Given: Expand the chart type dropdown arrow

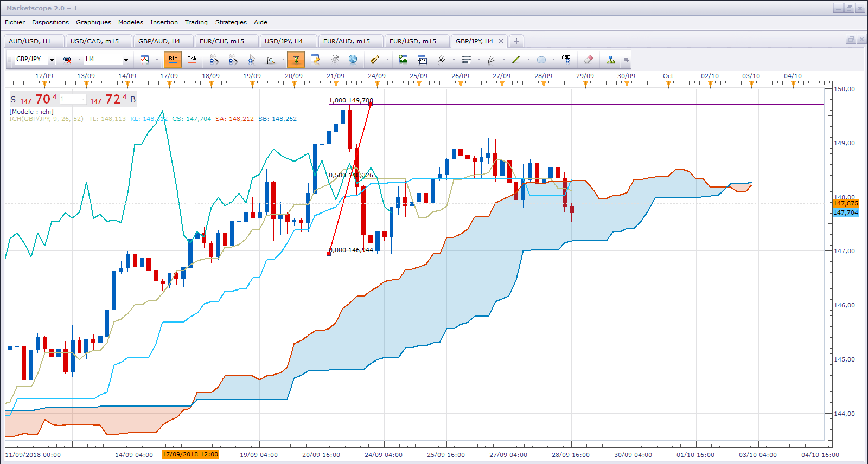Looking at the screenshot, I should pyautogui.click(x=157, y=60).
